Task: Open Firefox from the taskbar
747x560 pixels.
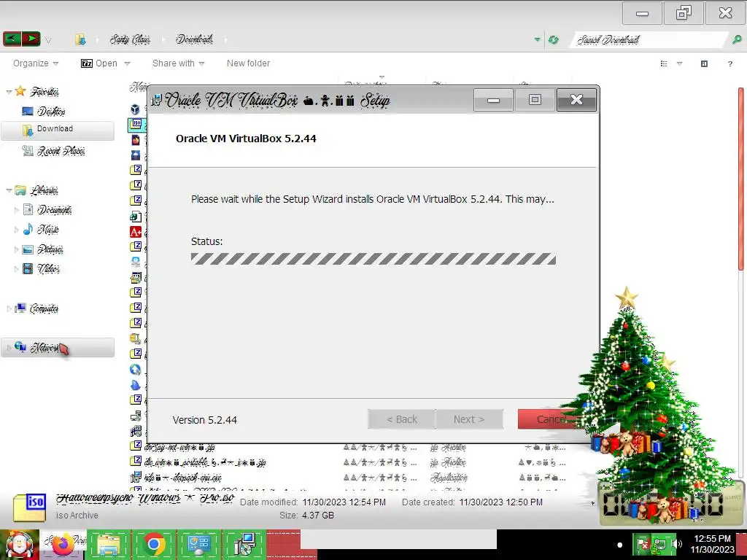Action: pos(63,545)
